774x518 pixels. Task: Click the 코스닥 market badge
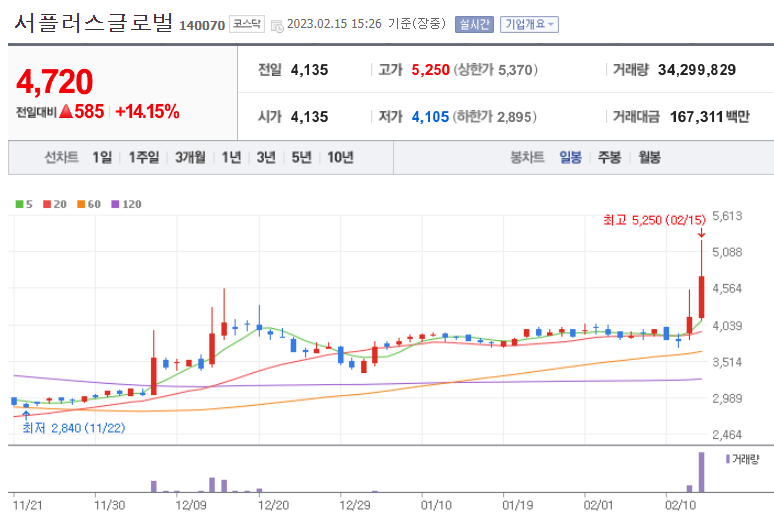point(247,24)
